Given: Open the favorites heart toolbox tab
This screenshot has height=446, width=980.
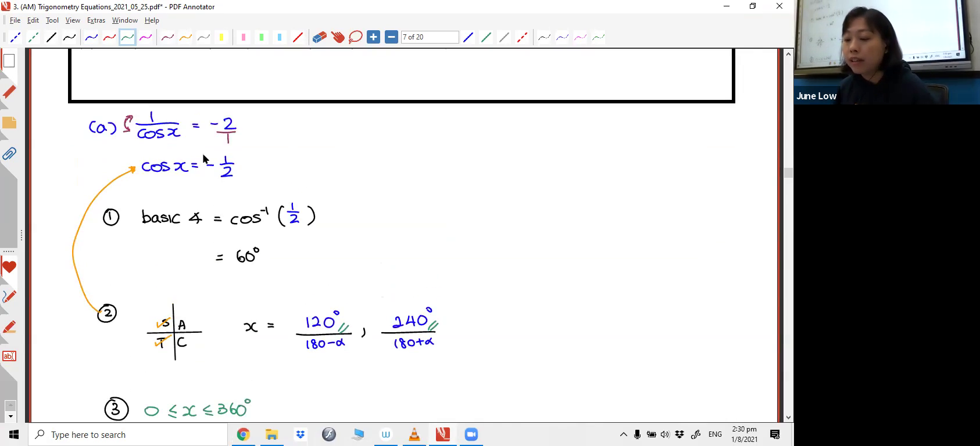Looking at the screenshot, I should [x=9, y=268].
